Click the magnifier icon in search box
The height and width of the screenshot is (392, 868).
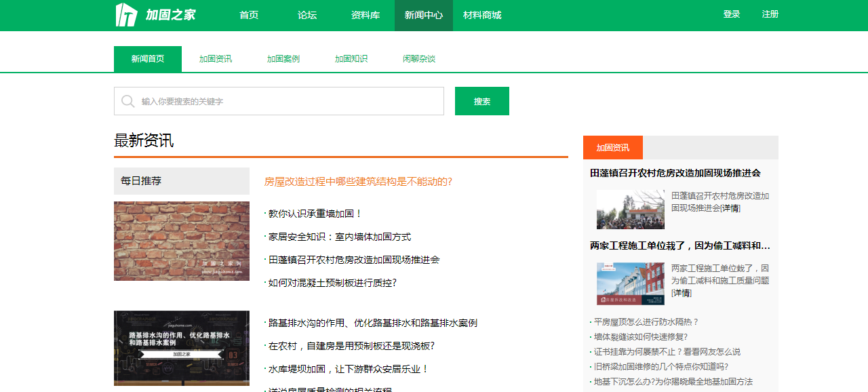tap(127, 102)
